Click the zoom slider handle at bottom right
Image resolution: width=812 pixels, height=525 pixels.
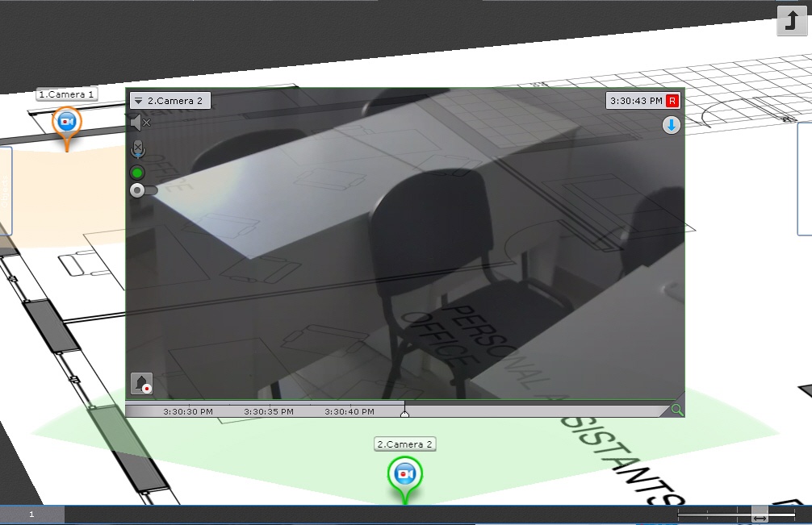pyautogui.click(x=759, y=514)
